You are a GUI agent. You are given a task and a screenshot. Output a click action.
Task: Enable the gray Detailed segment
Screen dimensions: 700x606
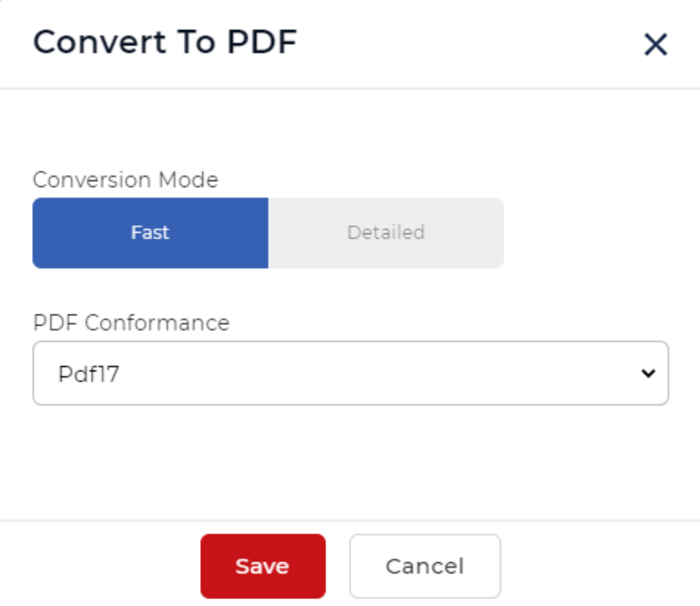(x=386, y=233)
